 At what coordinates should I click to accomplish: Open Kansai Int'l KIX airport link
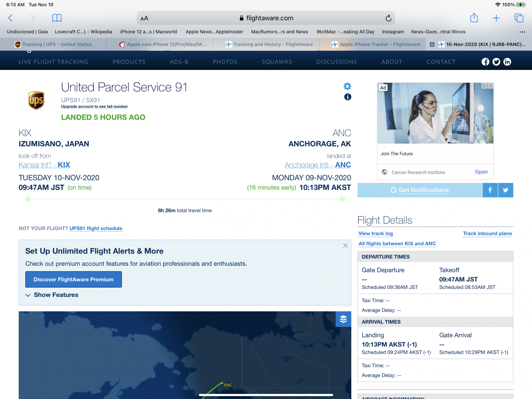coord(44,165)
